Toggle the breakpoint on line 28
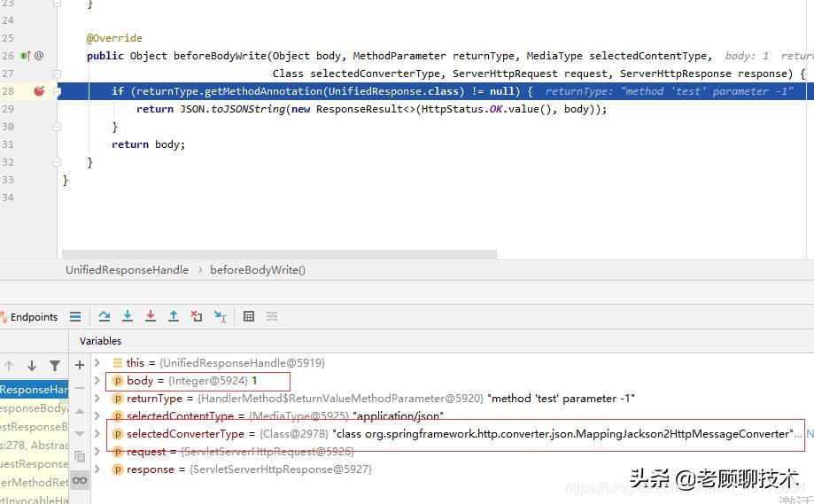 point(39,91)
